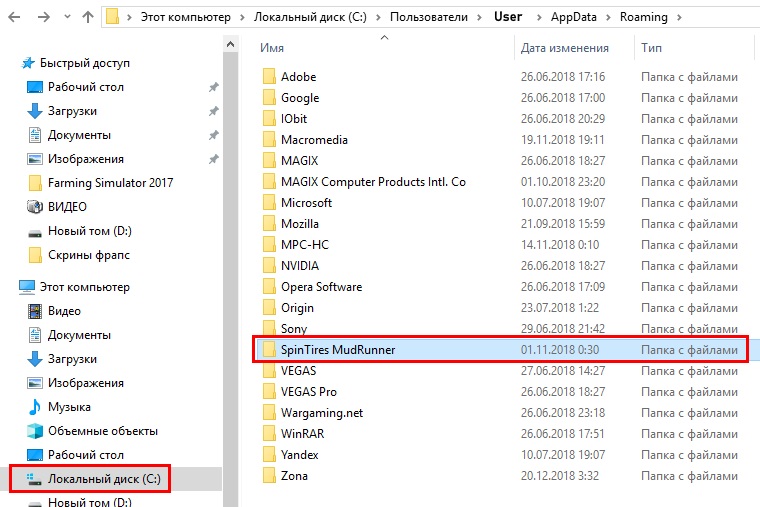760x507 pixels.
Task: Open Скрины фрапс folder
Action: (x=89, y=255)
